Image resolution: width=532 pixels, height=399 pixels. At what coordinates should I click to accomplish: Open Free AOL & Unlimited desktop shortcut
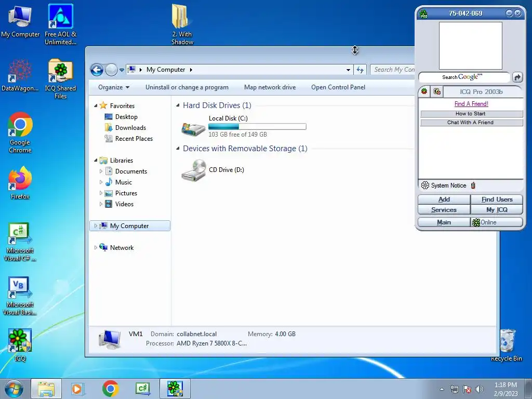[60, 24]
